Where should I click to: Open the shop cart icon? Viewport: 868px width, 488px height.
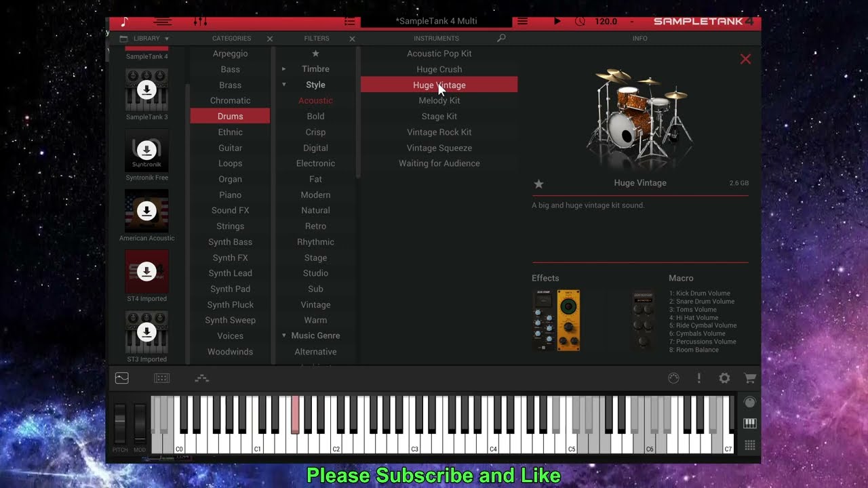[750, 378]
